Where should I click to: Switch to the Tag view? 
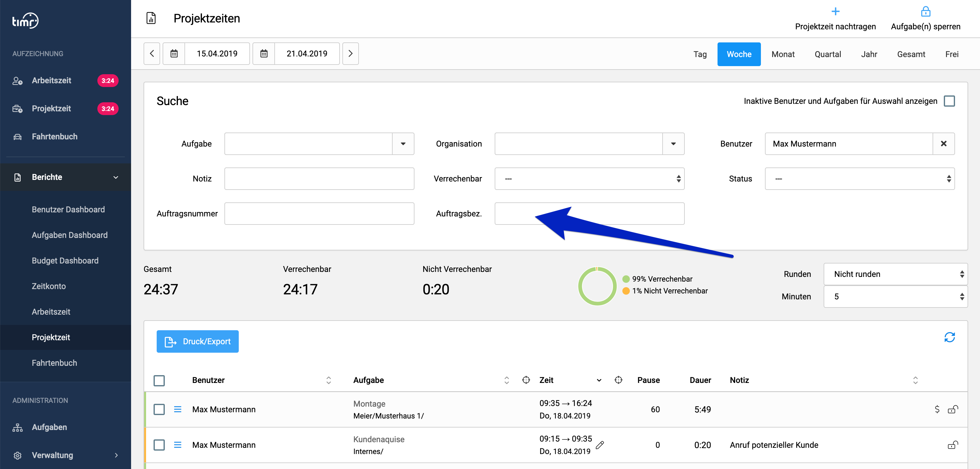700,54
